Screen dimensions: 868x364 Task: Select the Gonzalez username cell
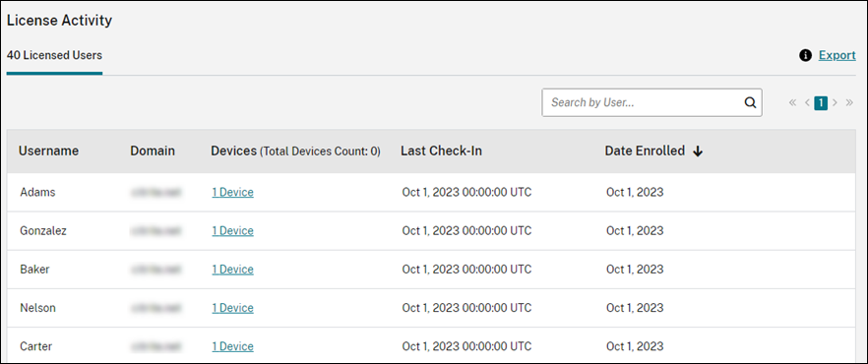(x=43, y=230)
